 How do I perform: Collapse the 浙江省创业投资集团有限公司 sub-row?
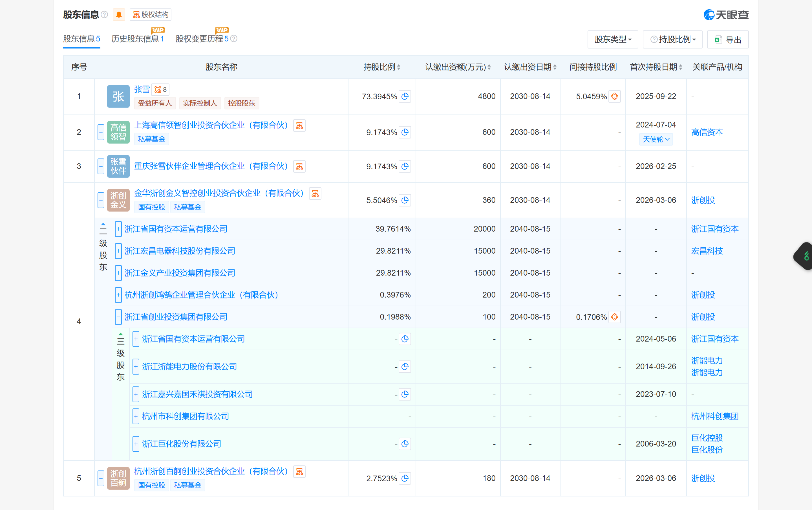pos(118,317)
